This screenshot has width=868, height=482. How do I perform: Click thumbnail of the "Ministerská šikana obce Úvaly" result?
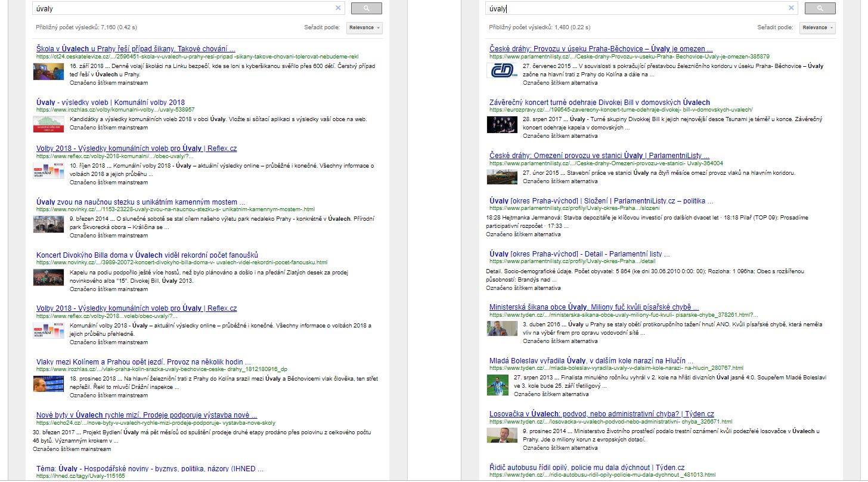[x=502, y=329]
